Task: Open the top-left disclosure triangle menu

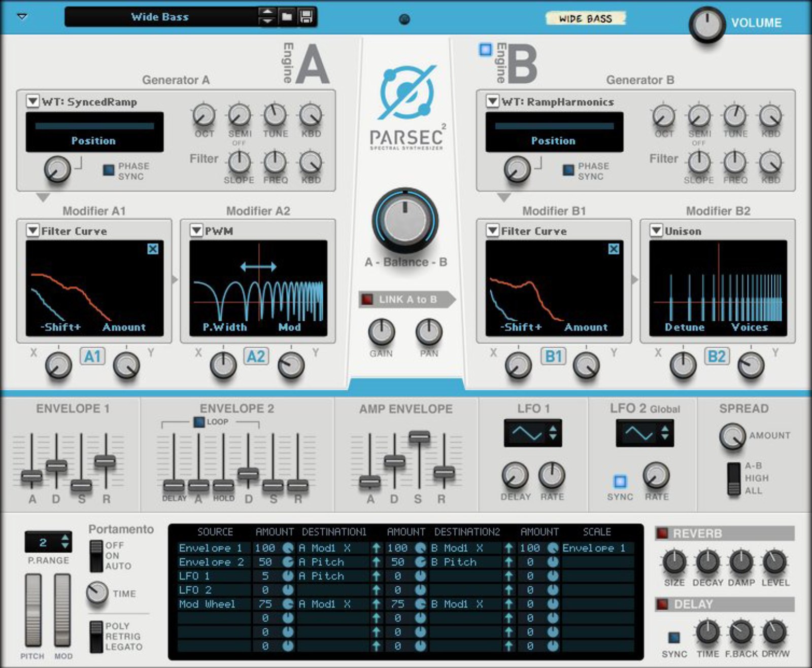Action: point(20,16)
